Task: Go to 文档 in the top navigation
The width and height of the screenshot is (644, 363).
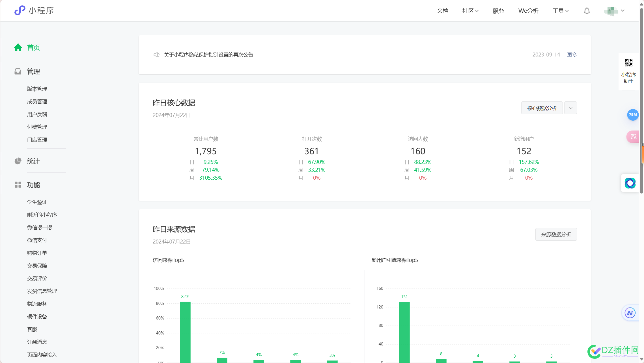Action: tap(443, 11)
